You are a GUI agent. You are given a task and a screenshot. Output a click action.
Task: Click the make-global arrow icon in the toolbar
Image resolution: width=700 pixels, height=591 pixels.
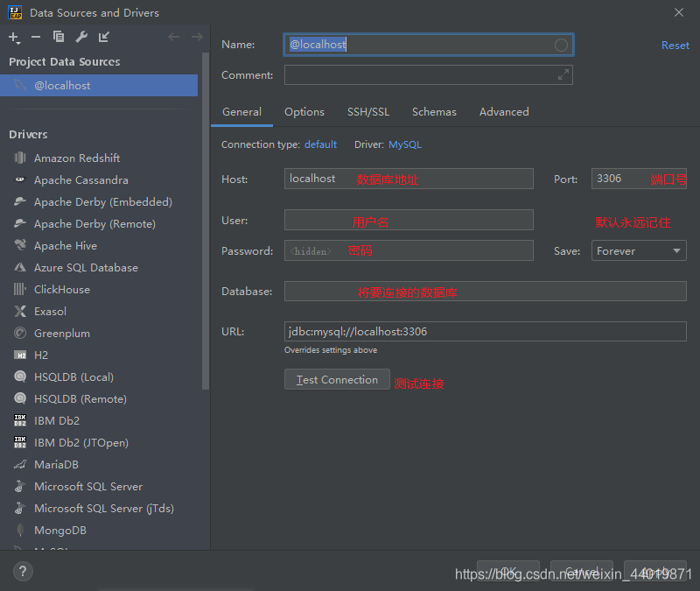pyautogui.click(x=103, y=37)
